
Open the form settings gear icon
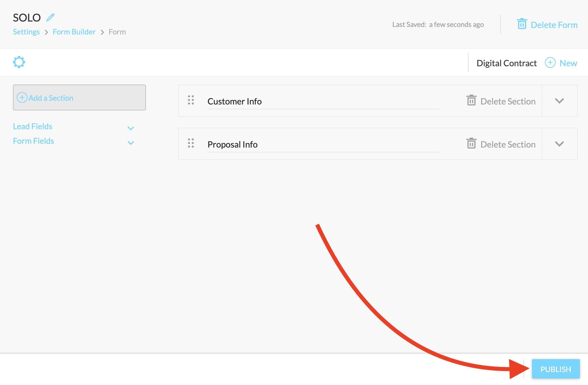[x=19, y=62]
